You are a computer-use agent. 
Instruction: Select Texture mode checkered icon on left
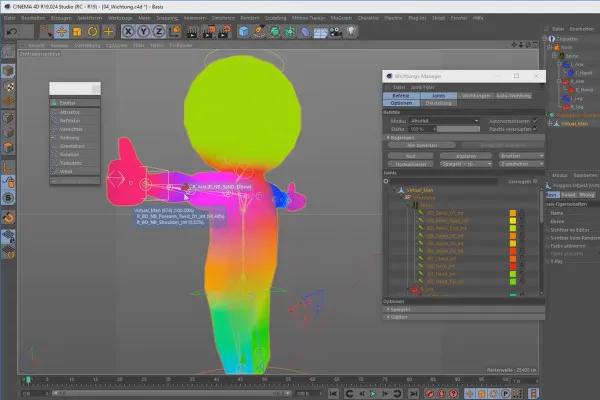click(8, 87)
